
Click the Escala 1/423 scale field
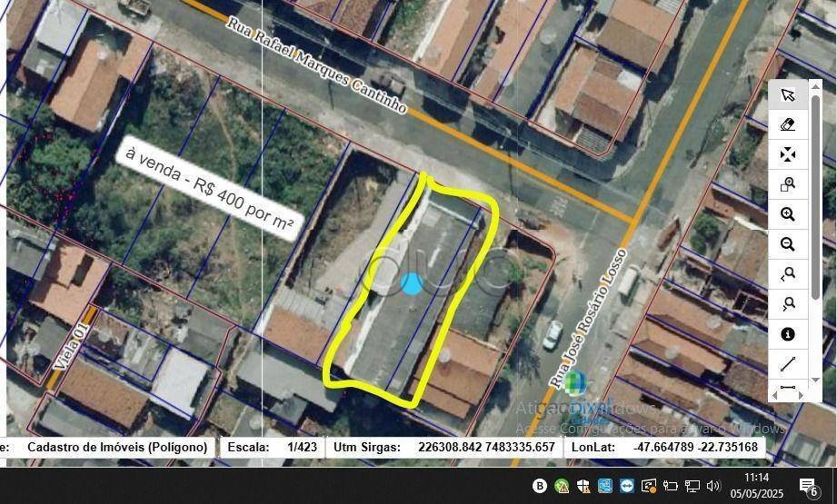coord(302,447)
